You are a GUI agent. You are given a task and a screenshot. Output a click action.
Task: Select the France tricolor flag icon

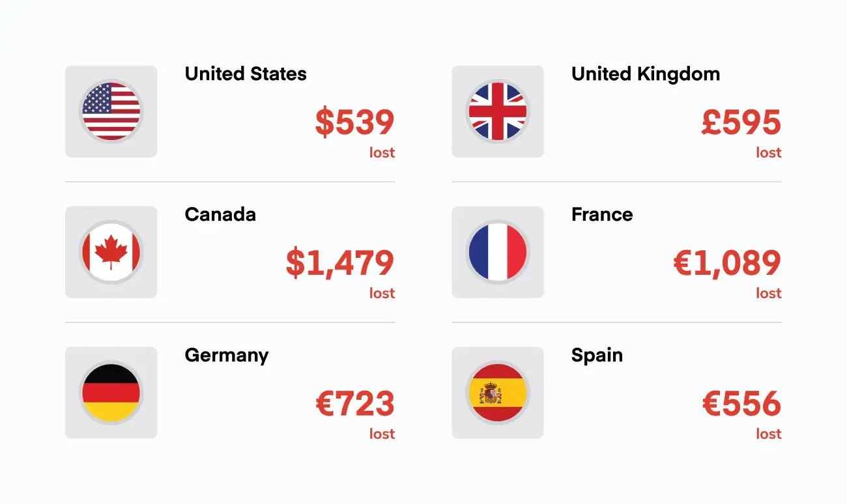497,252
